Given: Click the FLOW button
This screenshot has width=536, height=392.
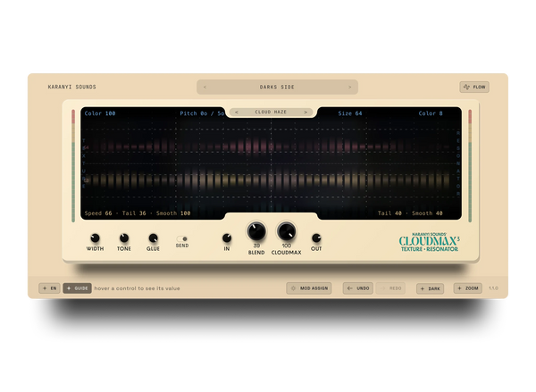Looking at the screenshot, I should click(x=474, y=87).
